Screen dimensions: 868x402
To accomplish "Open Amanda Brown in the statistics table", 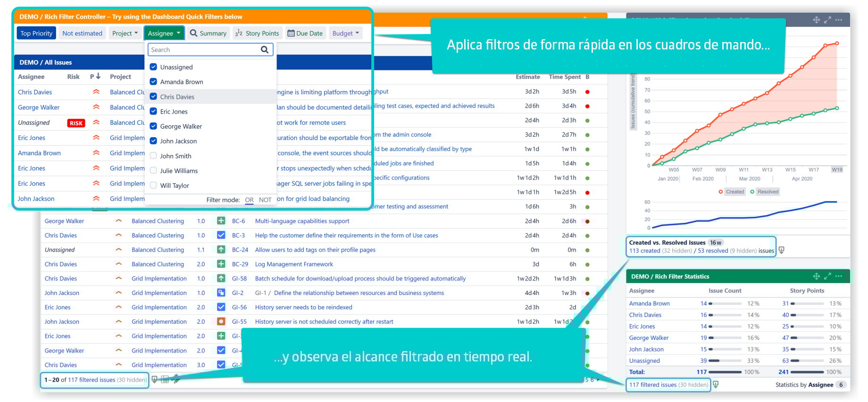I will tap(649, 304).
